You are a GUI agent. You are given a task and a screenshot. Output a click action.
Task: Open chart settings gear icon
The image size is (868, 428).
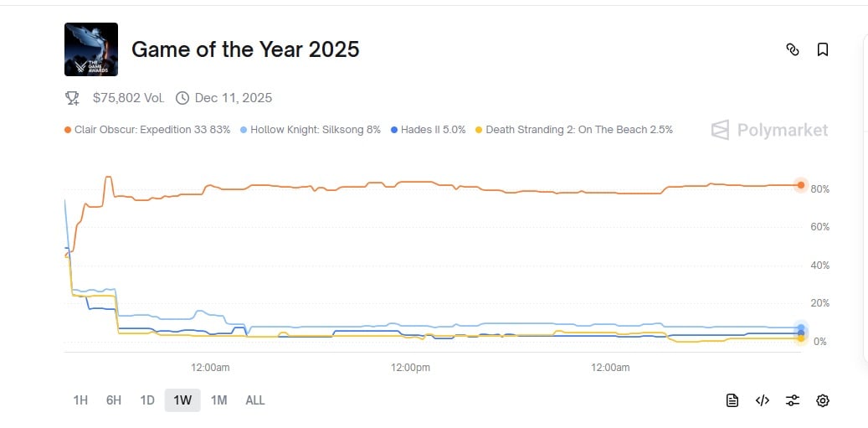(823, 400)
